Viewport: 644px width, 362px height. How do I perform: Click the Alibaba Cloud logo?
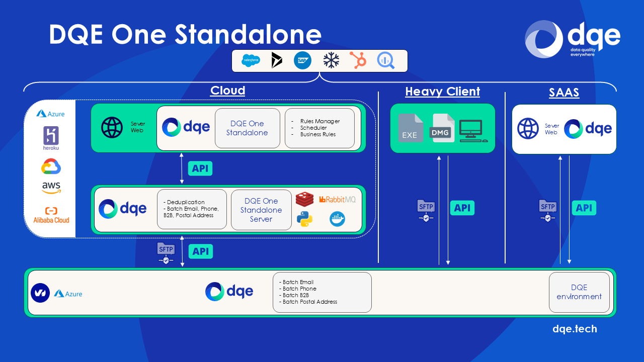point(51,215)
